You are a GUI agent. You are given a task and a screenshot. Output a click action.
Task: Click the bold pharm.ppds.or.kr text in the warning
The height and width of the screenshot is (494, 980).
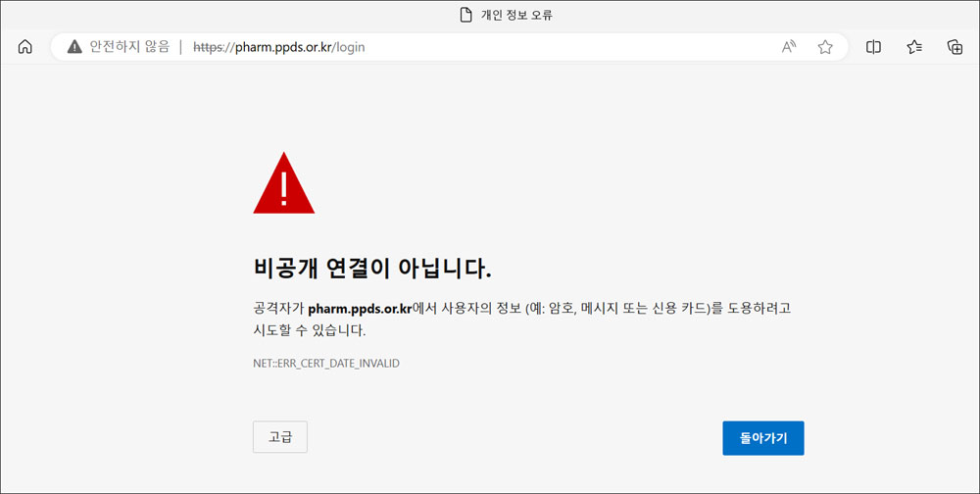tap(360, 309)
